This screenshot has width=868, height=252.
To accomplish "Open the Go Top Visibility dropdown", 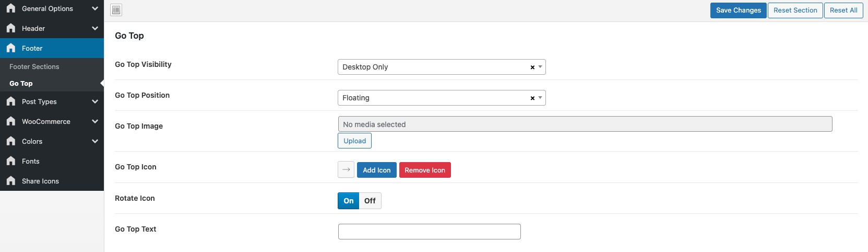I will (433, 67).
